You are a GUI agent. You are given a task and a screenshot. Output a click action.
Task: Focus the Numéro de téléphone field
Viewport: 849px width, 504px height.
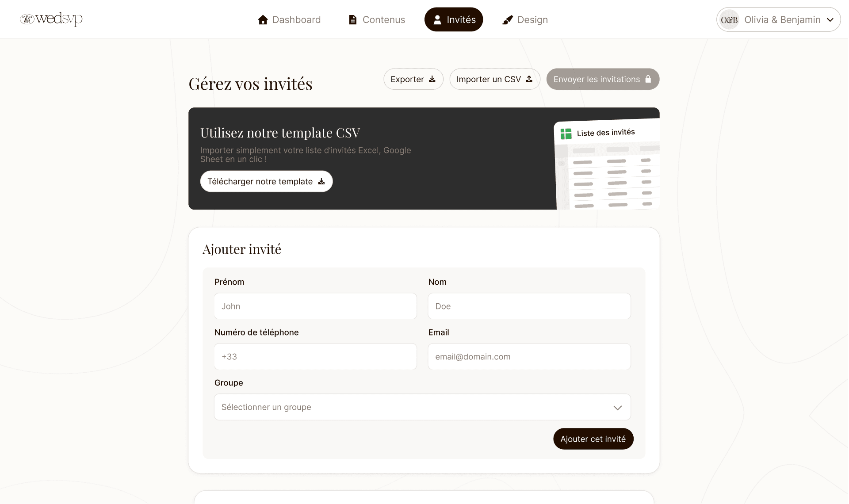click(315, 356)
